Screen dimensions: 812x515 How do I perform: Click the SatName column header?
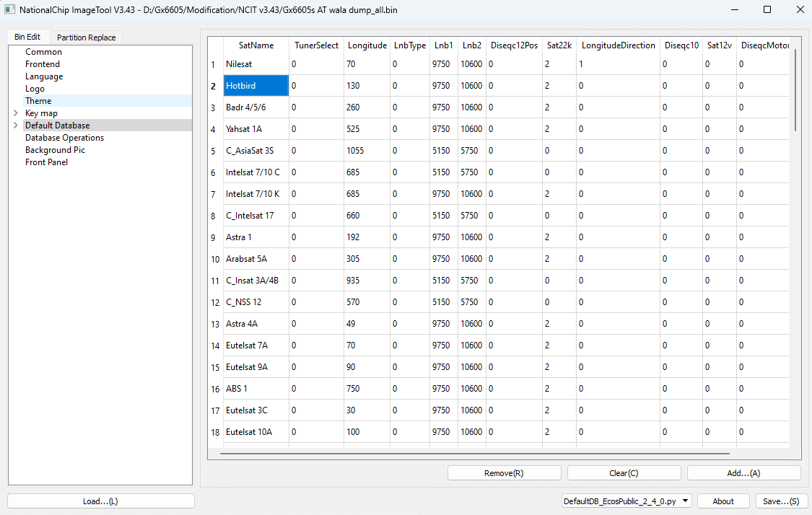tap(256, 45)
